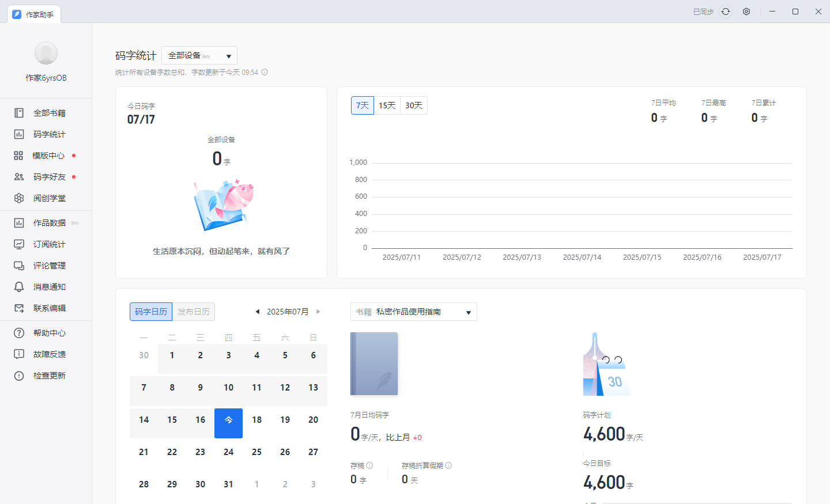
Task: Select July 18 on the calendar
Action: (x=256, y=420)
